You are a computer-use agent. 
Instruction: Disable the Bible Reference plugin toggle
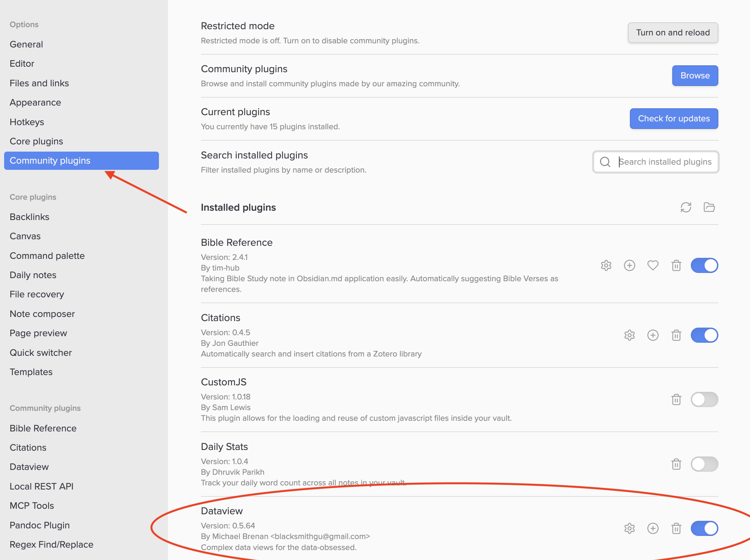coord(704,265)
